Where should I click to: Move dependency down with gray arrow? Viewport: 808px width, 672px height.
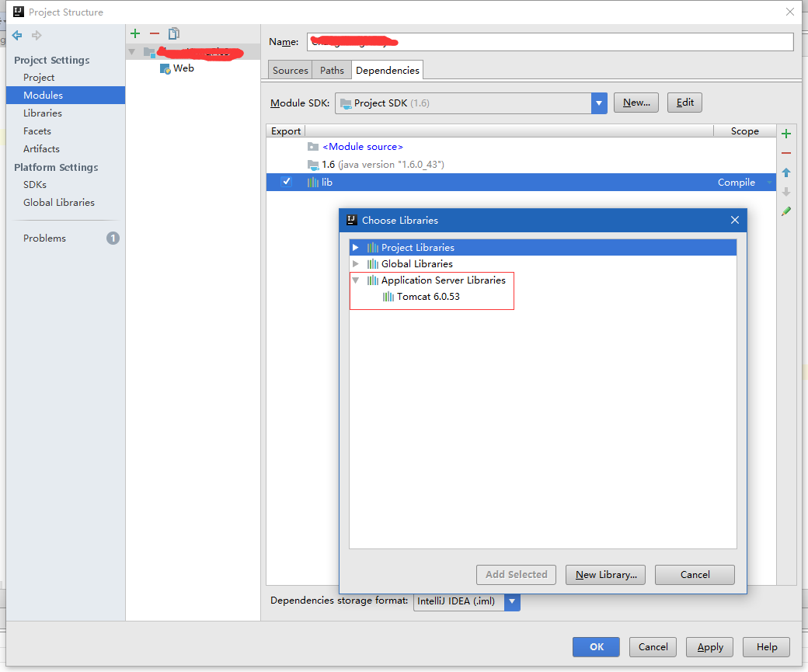pyautogui.click(x=785, y=192)
